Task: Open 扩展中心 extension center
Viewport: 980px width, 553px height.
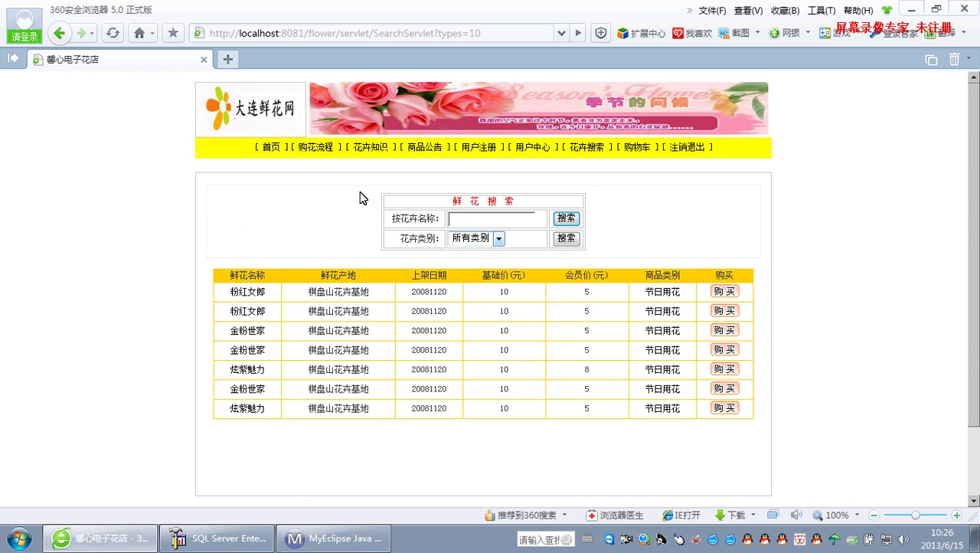Action: pos(642,33)
